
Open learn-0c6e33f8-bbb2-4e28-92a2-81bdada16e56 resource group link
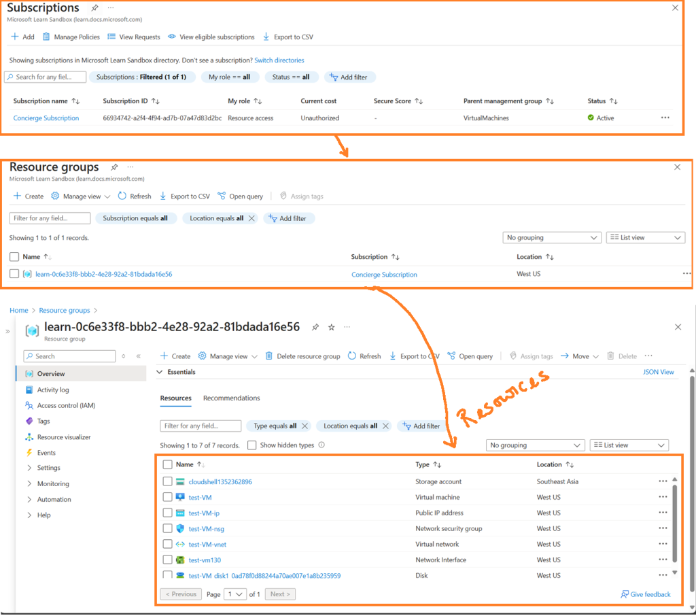(x=104, y=275)
